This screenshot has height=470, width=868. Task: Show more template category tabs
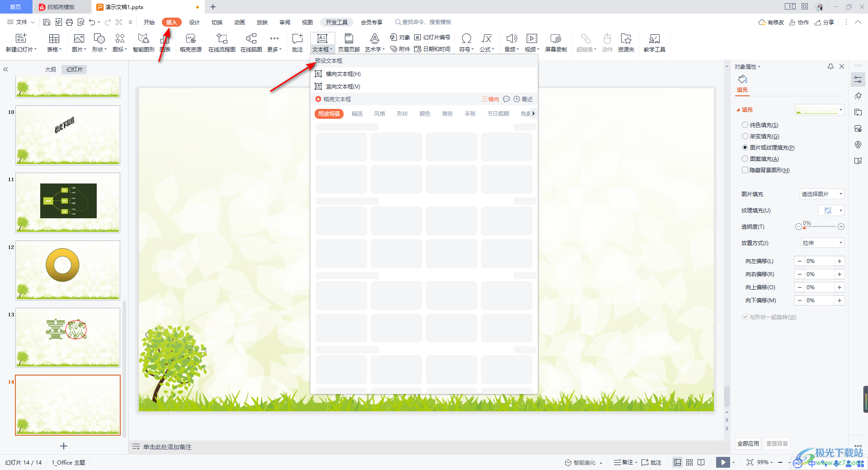[533, 113]
